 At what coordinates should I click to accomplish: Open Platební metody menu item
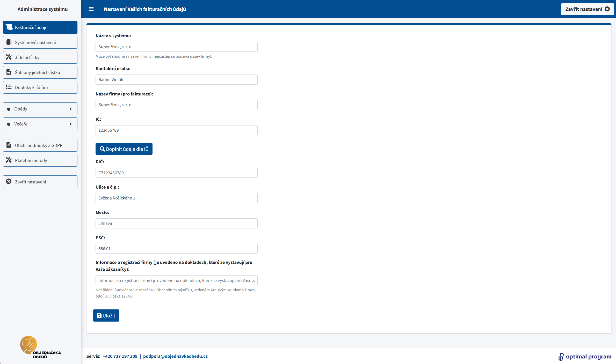coord(40,160)
